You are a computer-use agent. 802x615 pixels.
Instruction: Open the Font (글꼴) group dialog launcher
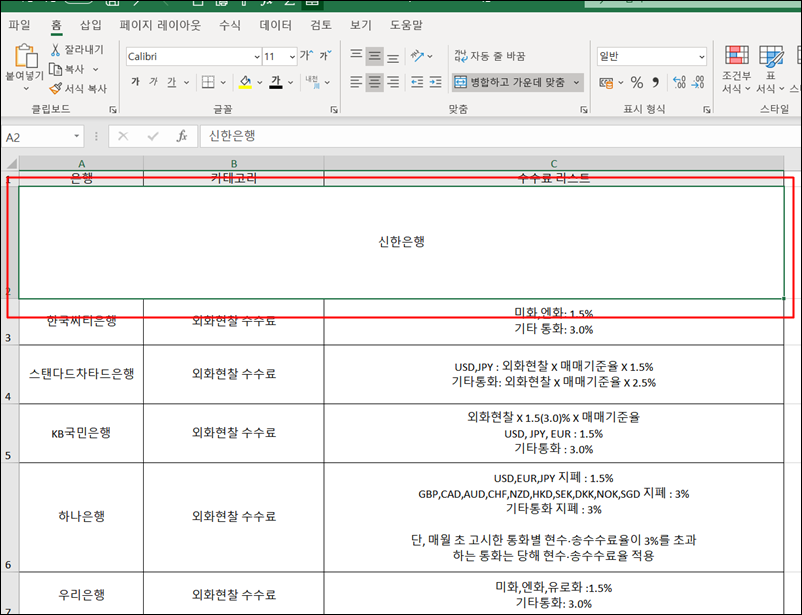(334, 109)
